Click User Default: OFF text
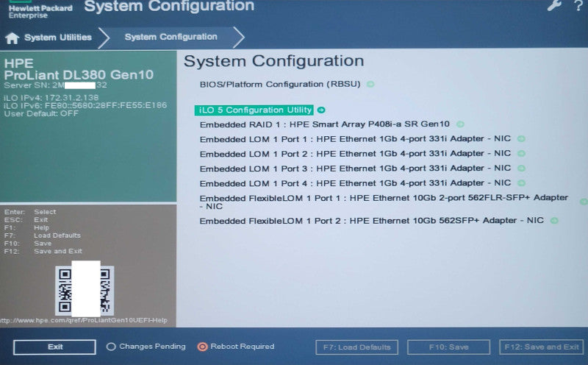 (x=41, y=113)
